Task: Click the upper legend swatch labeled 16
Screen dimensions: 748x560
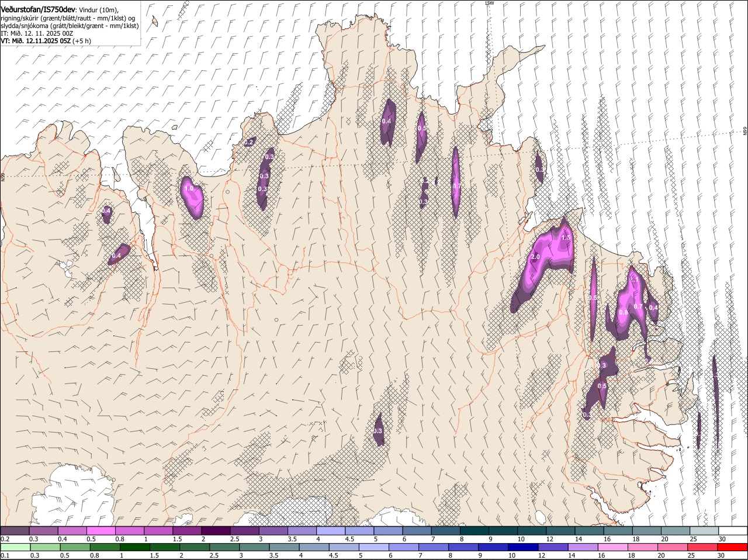Action: pyautogui.click(x=618, y=530)
